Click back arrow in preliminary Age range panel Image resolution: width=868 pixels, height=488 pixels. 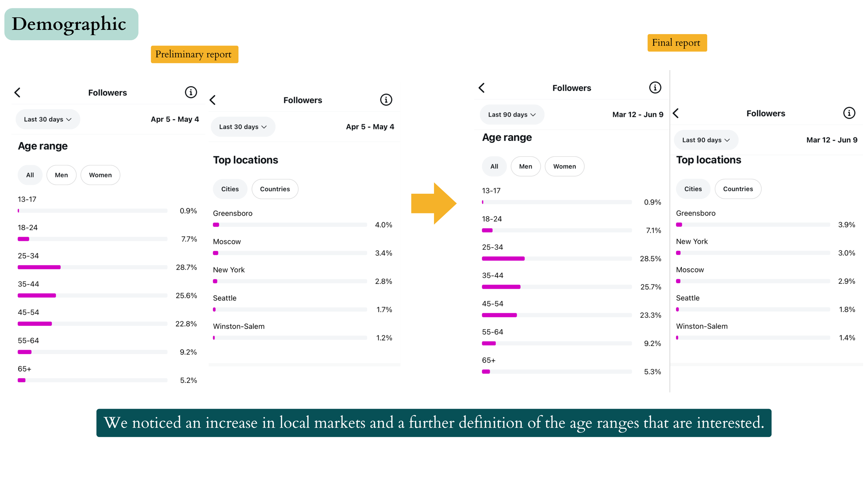point(17,92)
